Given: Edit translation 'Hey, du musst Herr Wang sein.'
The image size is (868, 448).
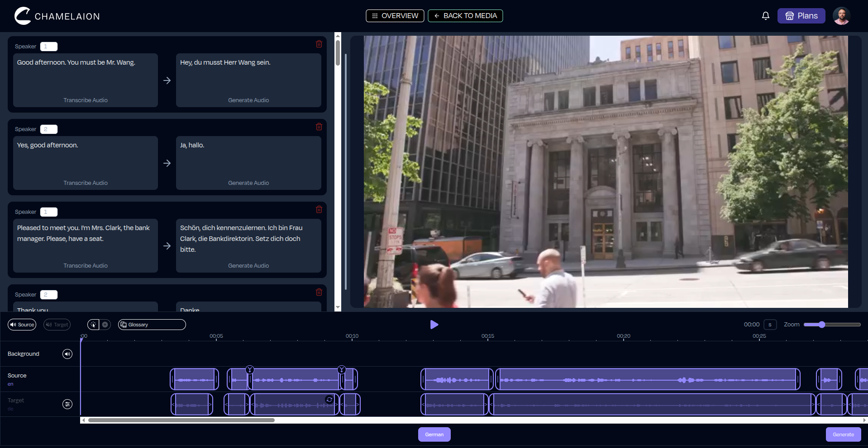Looking at the screenshot, I should [248, 73].
